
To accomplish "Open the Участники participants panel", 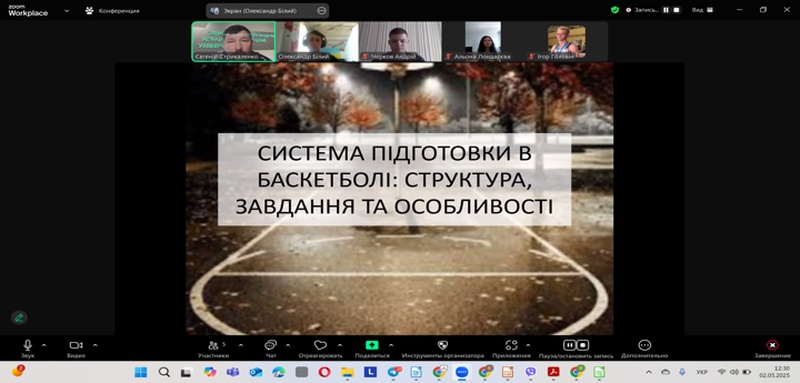I will tap(213, 349).
